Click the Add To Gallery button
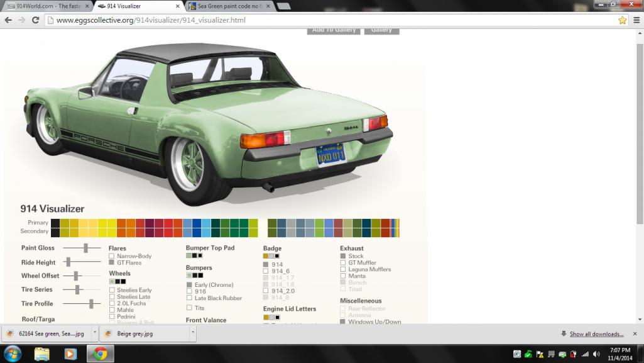Screen dimensions: 644x363 (x=334, y=30)
